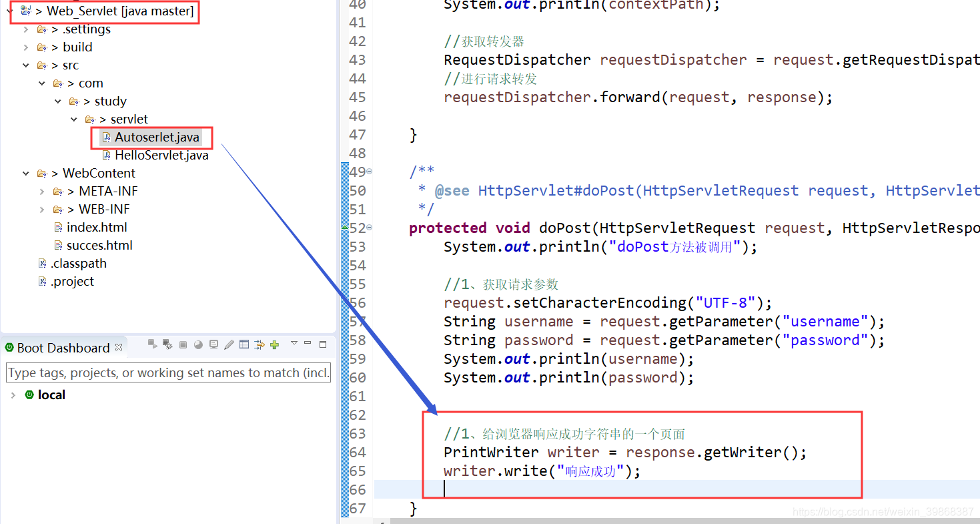980x524 pixels.
Task: Close the Boot Dashboard tab
Action: [x=119, y=347]
